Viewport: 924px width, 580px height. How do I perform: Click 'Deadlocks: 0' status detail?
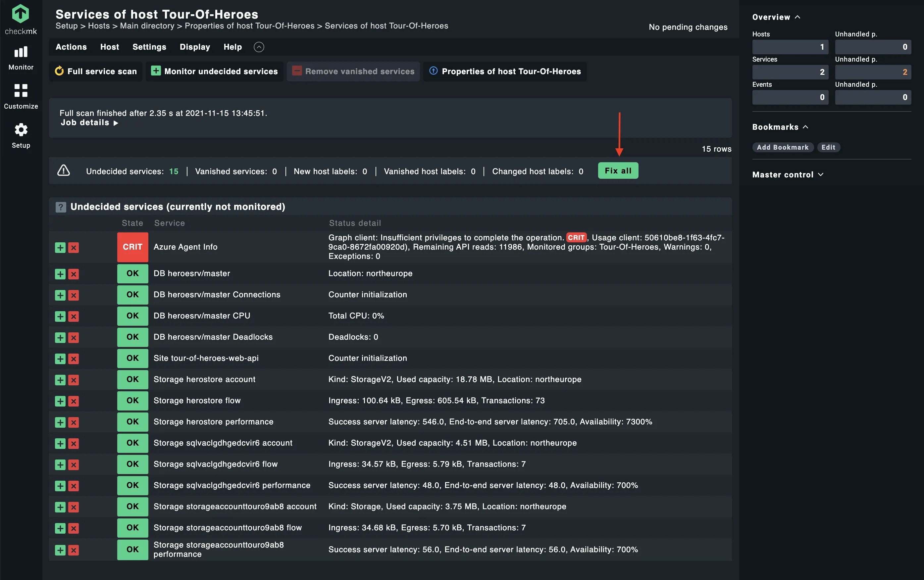353,337
